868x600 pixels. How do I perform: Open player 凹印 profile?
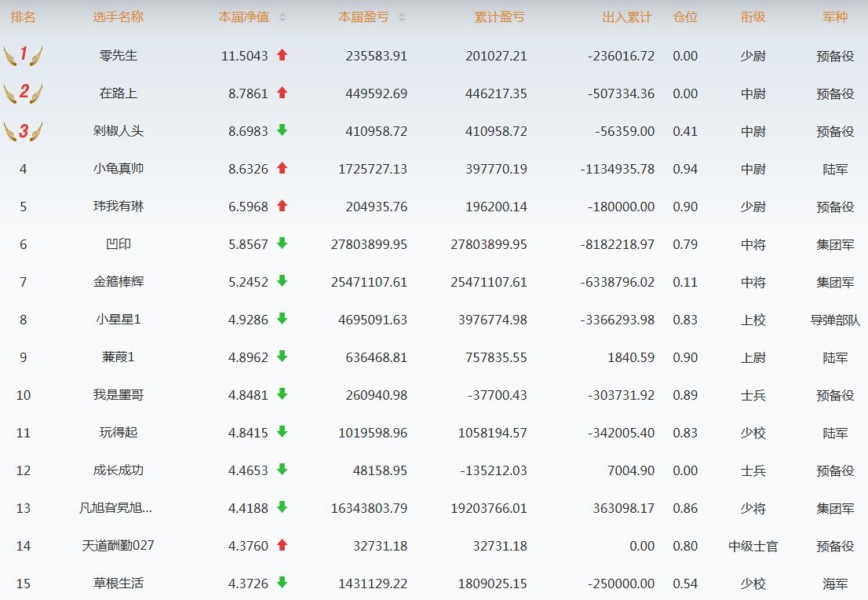119,244
